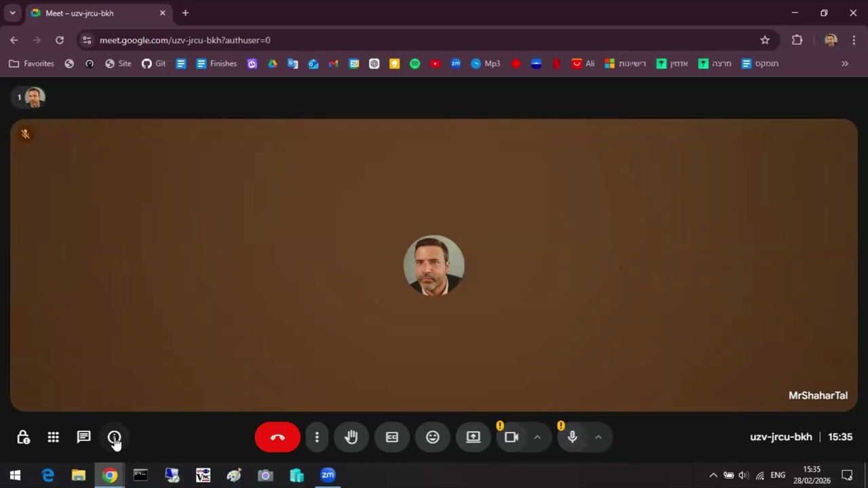Open the תומקס bookmark
The height and width of the screenshot is (488, 868).
(759, 64)
